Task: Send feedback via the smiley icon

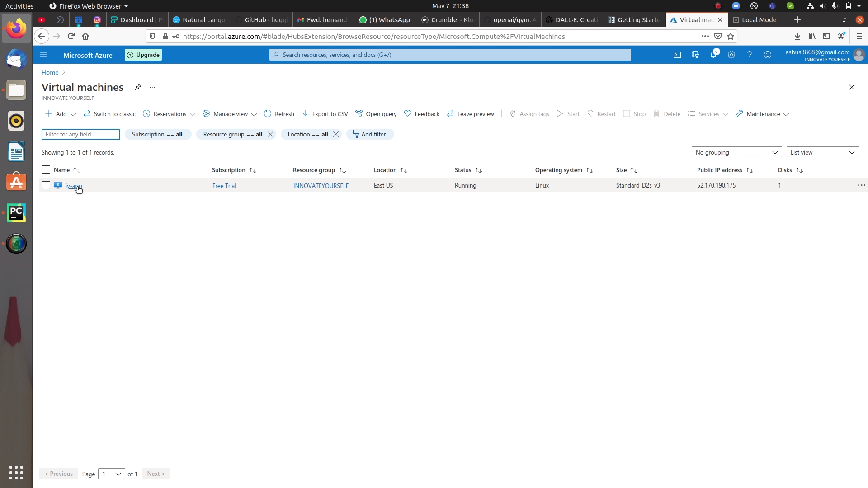Action: coord(768,55)
